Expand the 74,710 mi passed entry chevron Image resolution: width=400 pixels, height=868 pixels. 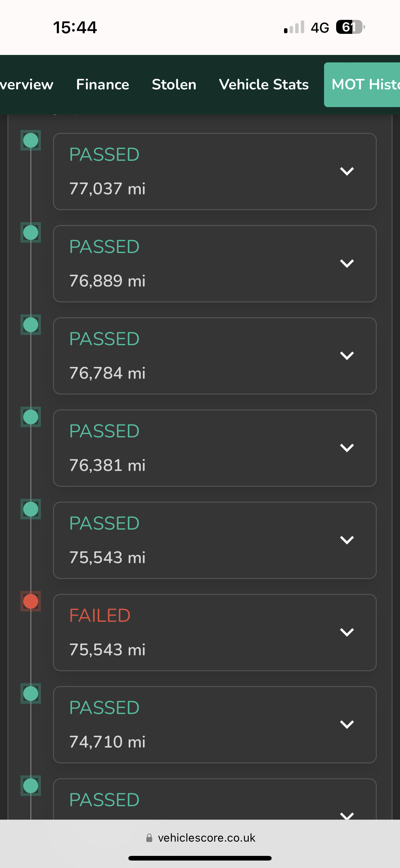click(x=346, y=724)
